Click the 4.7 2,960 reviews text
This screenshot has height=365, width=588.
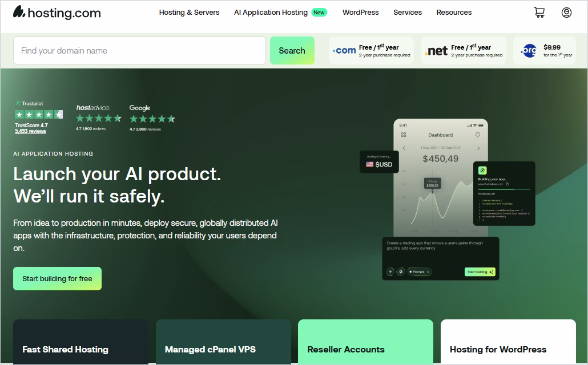pos(145,129)
